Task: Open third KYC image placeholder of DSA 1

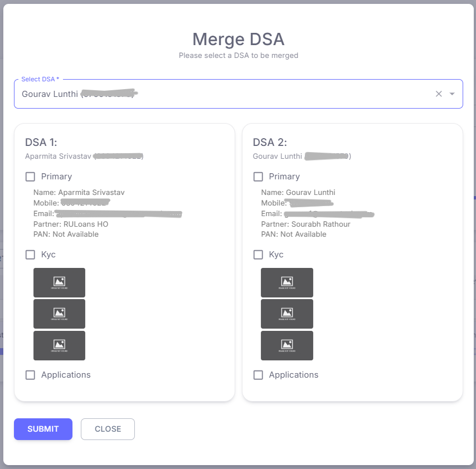Action: click(x=59, y=345)
